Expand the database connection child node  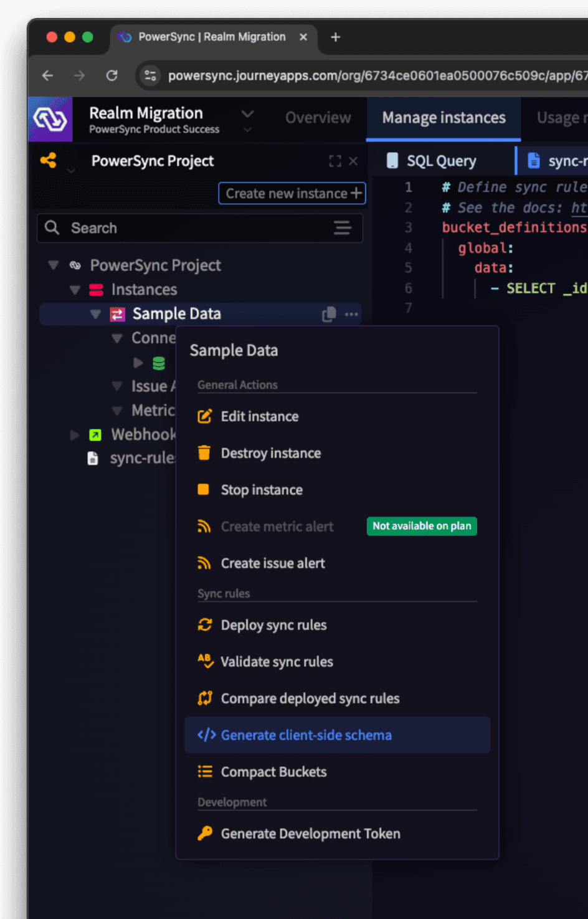click(138, 363)
